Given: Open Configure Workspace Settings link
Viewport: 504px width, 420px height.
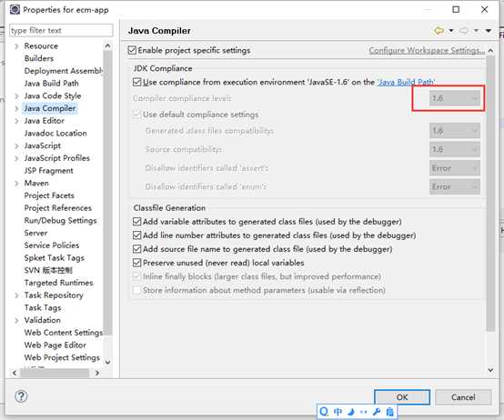Looking at the screenshot, I should tap(427, 50).
